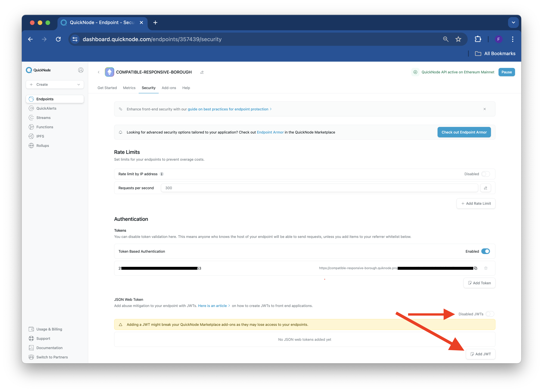Viewport: 543px width, 392px height.
Task: Open the user account avatar icon in sidebar
Action: click(81, 70)
